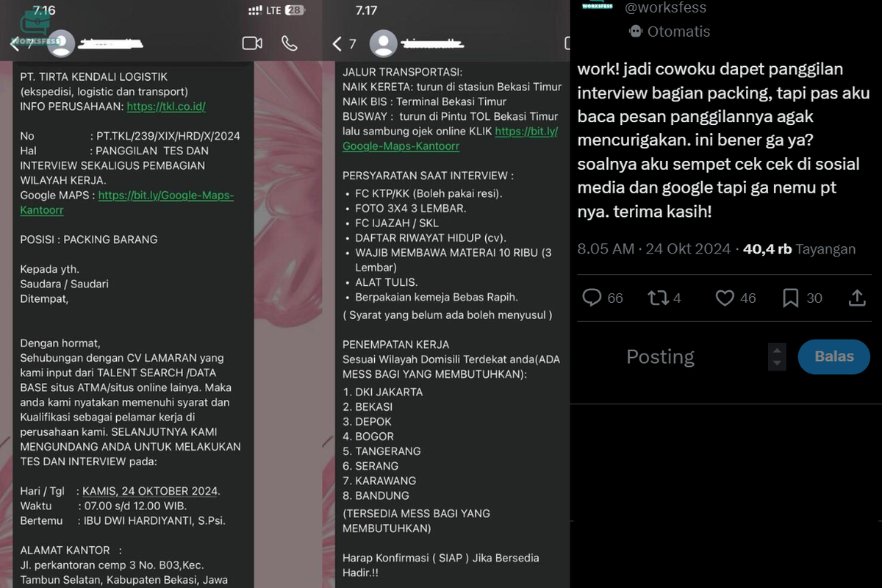Open replies via the comment bubble icon
Screen dimensions: 882x588
coord(592,297)
